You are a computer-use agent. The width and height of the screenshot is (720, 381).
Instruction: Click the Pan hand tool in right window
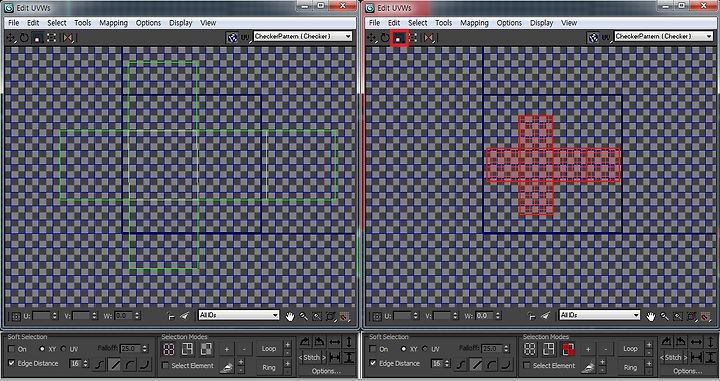point(650,316)
